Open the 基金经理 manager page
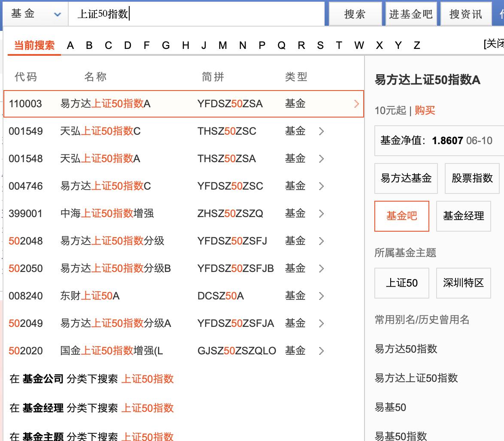The image size is (504, 441). click(x=463, y=216)
